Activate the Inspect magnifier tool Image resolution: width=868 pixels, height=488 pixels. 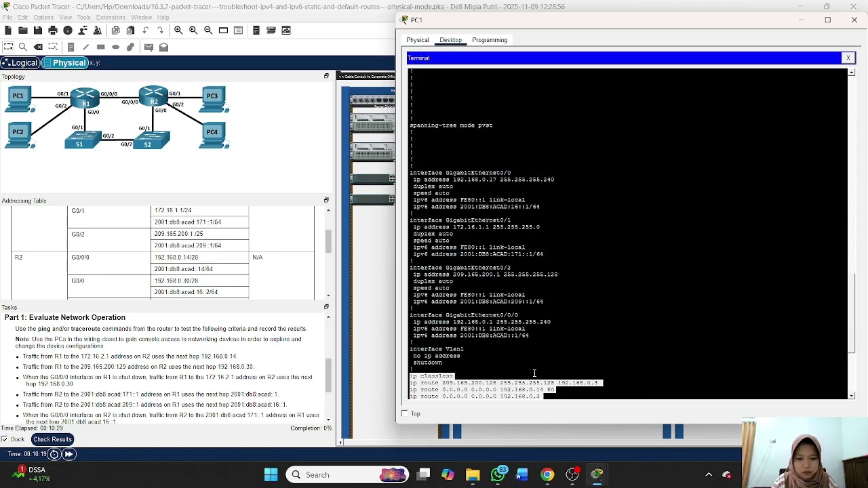pos(23,47)
